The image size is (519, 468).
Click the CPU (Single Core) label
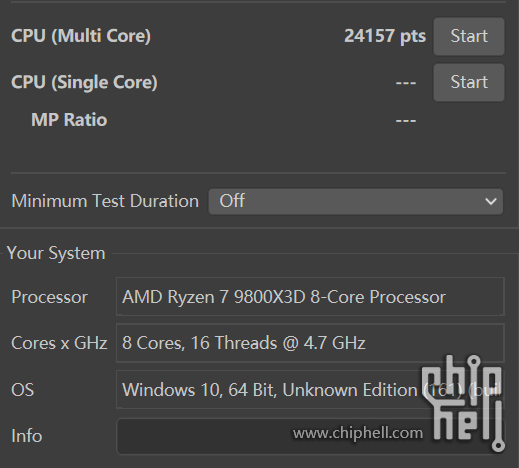click(x=84, y=82)
